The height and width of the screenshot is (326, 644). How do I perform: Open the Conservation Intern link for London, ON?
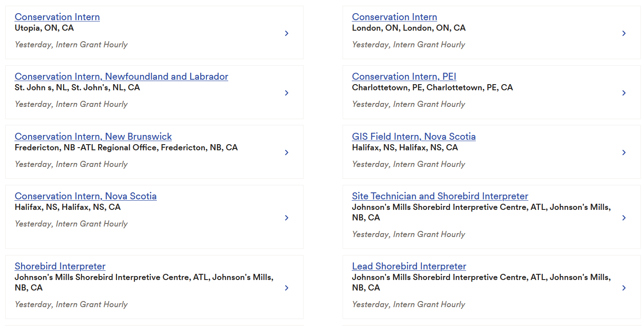pos(394,17)
